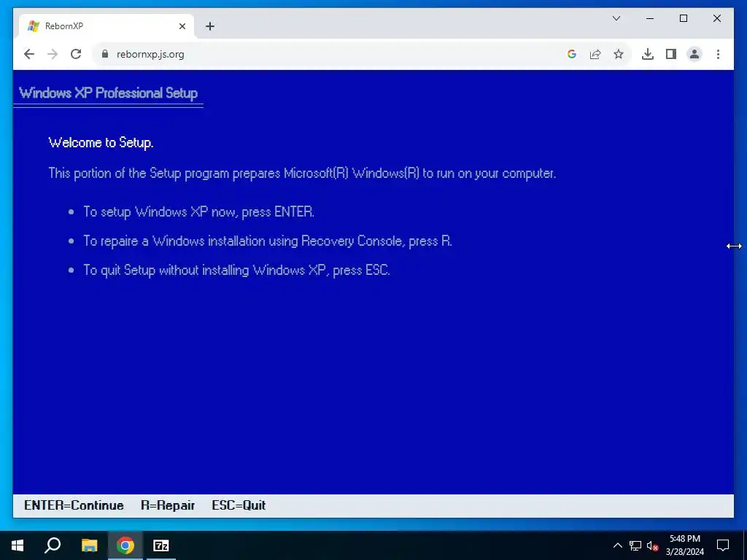Open the notification center icon
The image size is (747, 560).
click(x=723, y=545)
